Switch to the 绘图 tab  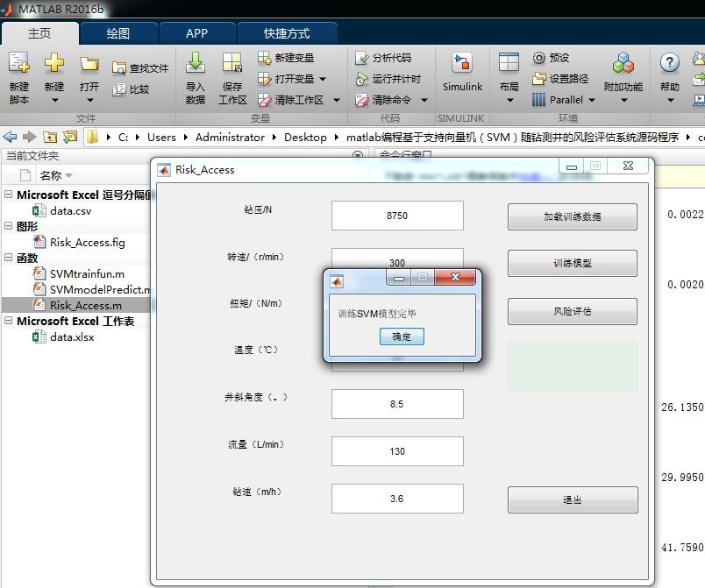coord(118,33)
